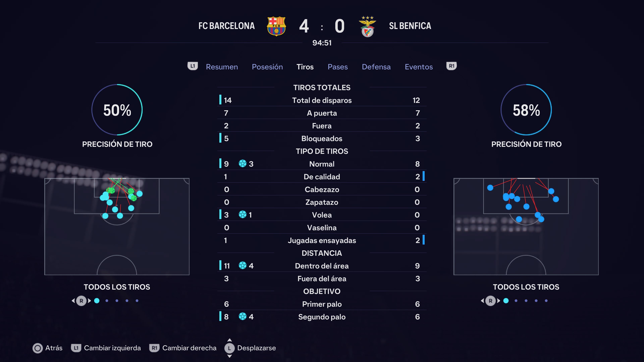
Task: Select the second page dot under Barcelona's shot map
Action: tap(107, 301)
